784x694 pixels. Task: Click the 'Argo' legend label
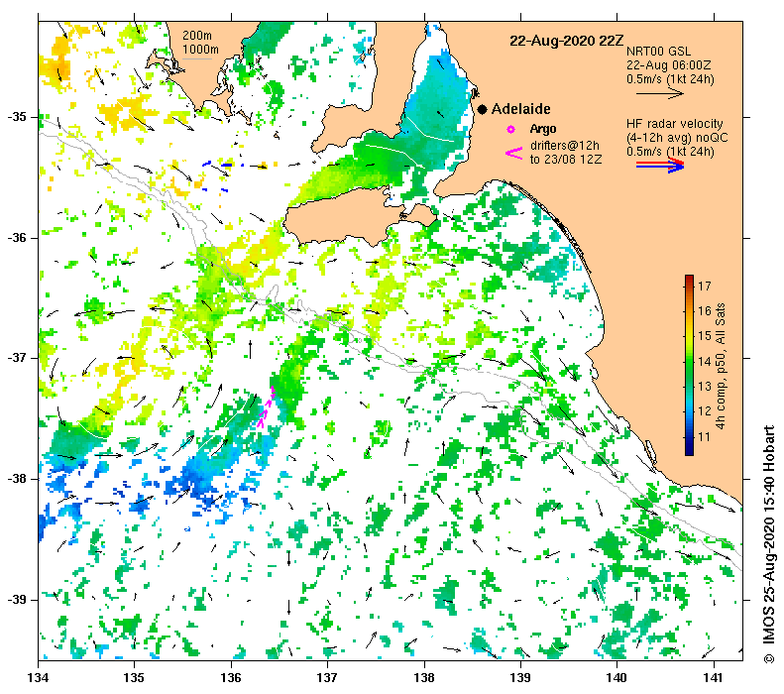coord(543,129)
